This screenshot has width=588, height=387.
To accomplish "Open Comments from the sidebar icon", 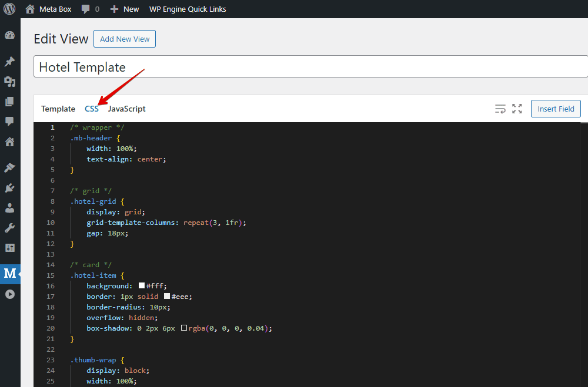I will pyautogui.click(x=9, y=122).
